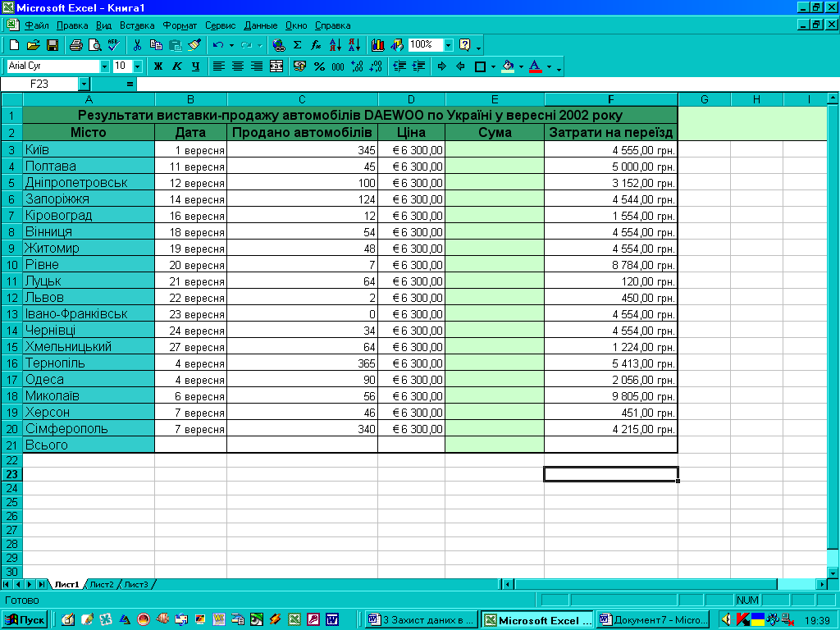Toggle italic formatting (К)

click(x=177, y=66)
